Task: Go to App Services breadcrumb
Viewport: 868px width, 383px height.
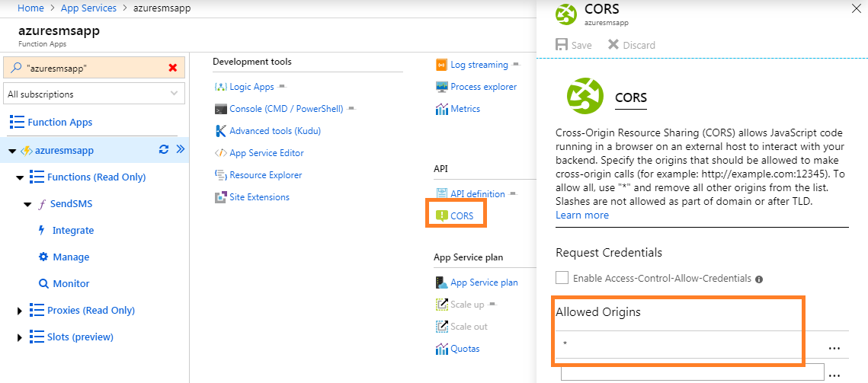Action: tap(88, 8)
